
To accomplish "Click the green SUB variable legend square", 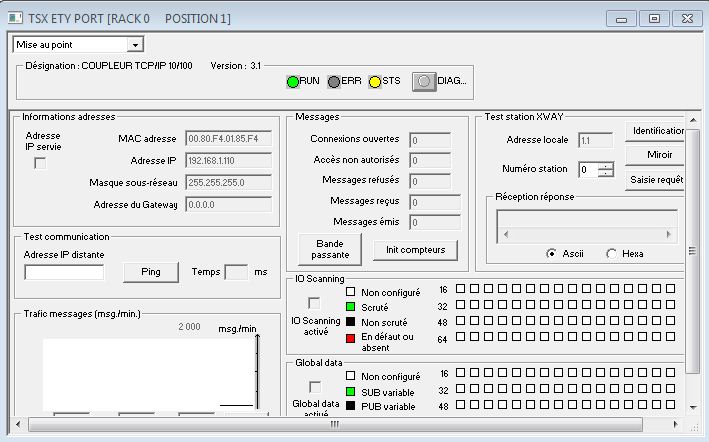I will click(350, 391).
